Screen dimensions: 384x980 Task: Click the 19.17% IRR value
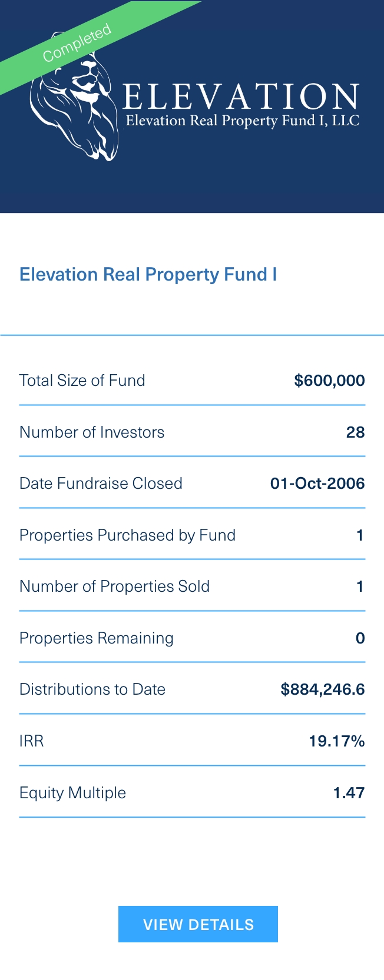pyautogui.click(x=336, y=741)
